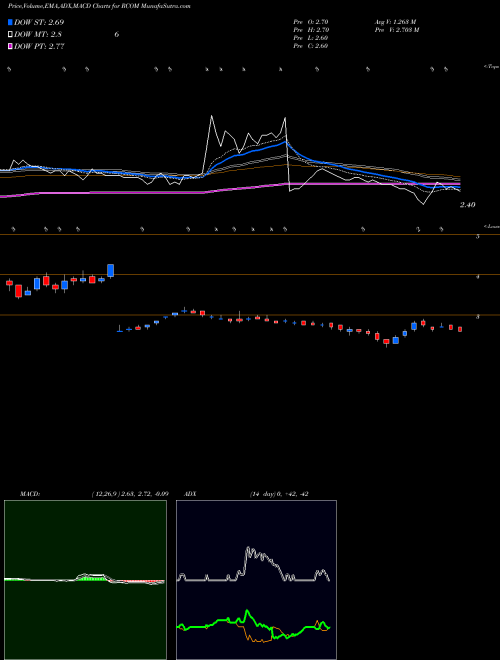The image size is (500, 660).
Task: Click the 'MACD:' panel heading
Action: [x=30, y=494]
